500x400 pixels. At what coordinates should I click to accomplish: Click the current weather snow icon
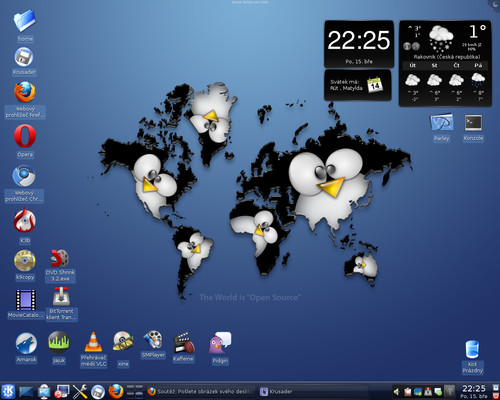tap(441, 38)
